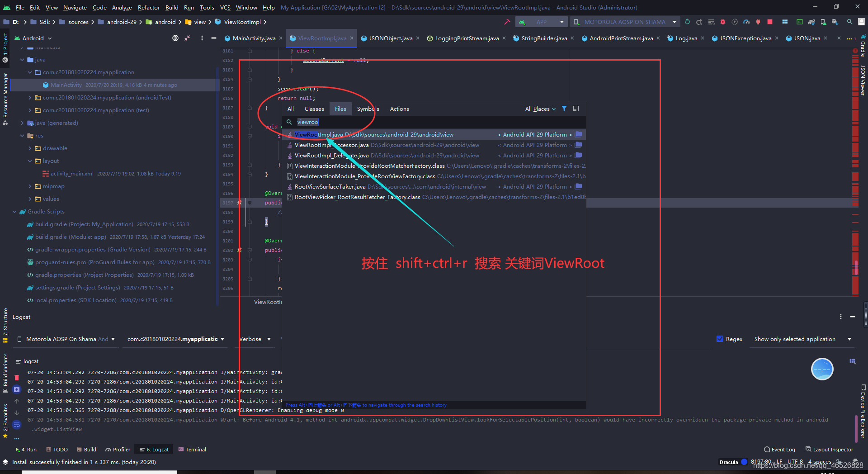This screenshot has width=868, height=474.
Task: Toggle the Regex checkbox in Logcat
Action: pos(720,339)
